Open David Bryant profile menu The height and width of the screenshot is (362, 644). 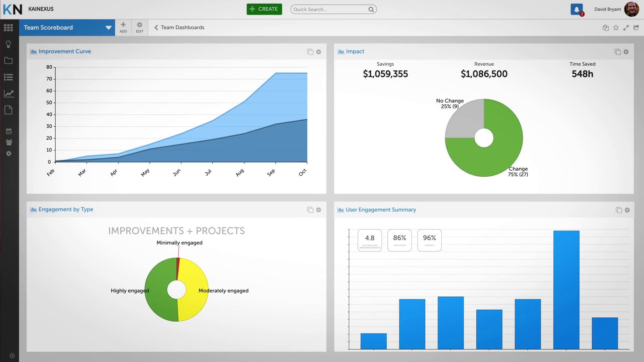click(607, 9)
